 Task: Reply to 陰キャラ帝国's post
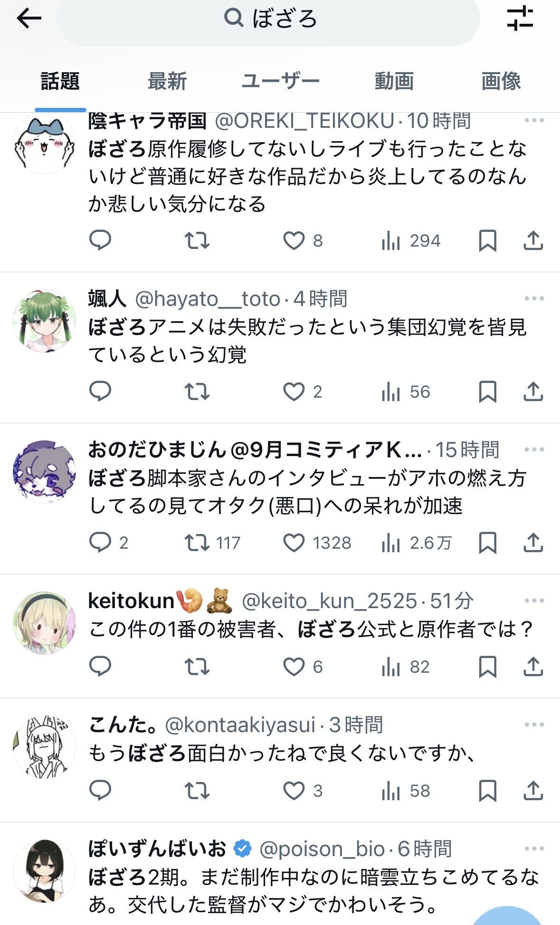point(100,240)
